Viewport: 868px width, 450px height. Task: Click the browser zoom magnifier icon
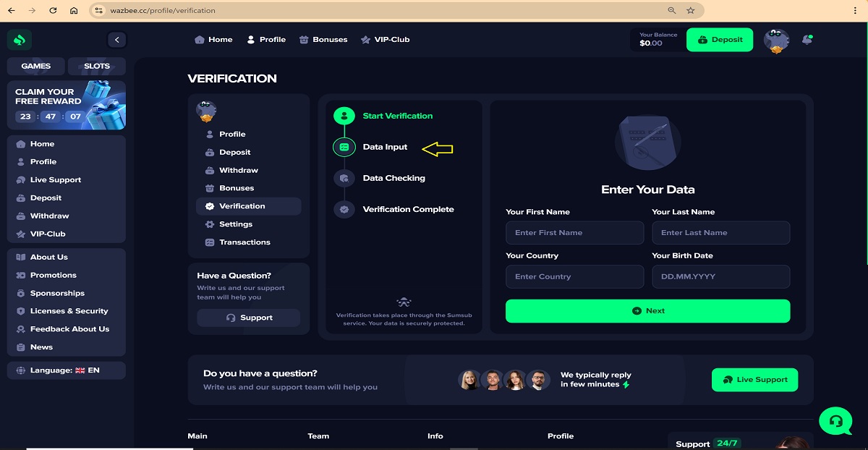coord(672,11)
